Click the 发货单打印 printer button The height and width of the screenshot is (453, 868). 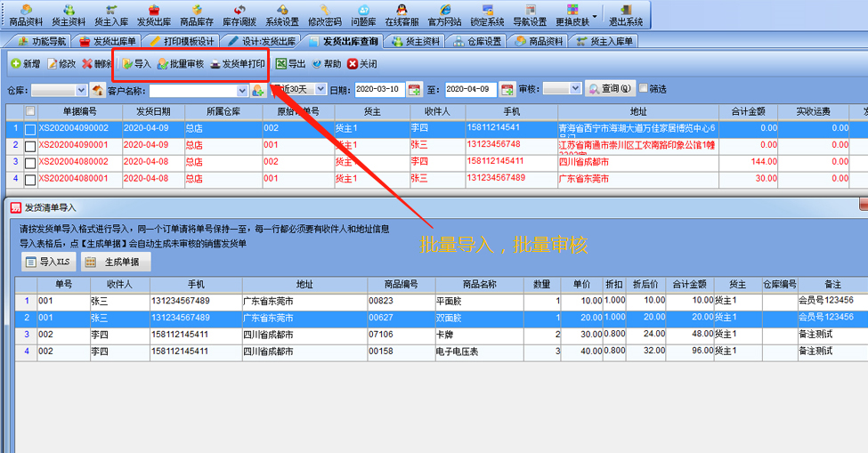tap(237, 64)
